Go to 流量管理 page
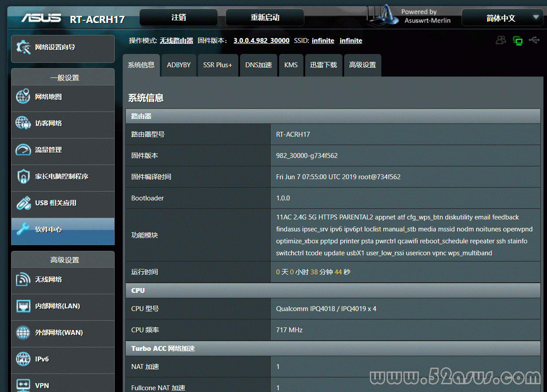The height and width of the screenshot is (392, 547). coord(63,151)
